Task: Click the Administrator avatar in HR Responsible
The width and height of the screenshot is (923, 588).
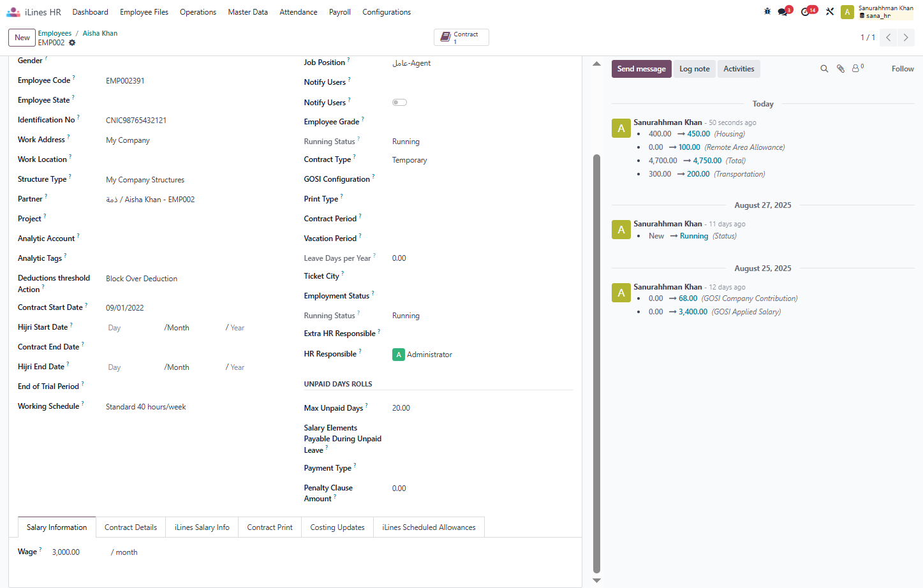Action: pyautogui.click(x=399, y=355)
